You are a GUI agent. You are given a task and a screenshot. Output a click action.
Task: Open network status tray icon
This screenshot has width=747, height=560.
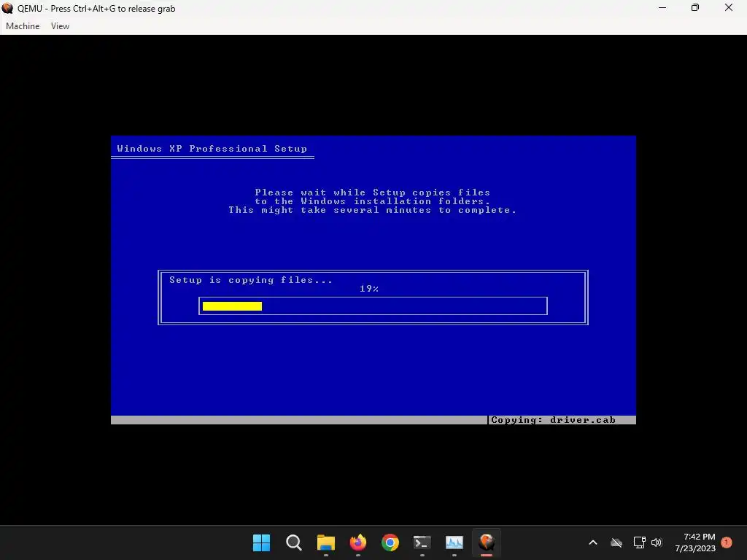coord(639,542)
